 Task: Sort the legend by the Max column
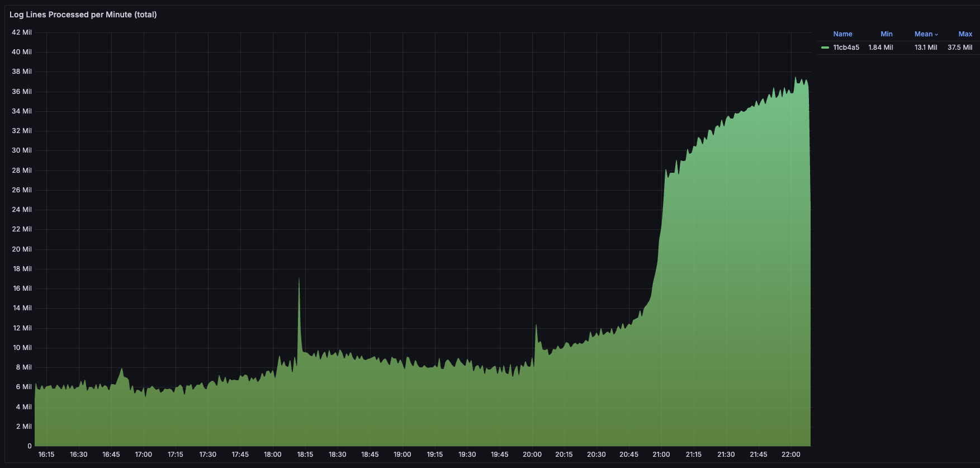(x=965, y=34)
